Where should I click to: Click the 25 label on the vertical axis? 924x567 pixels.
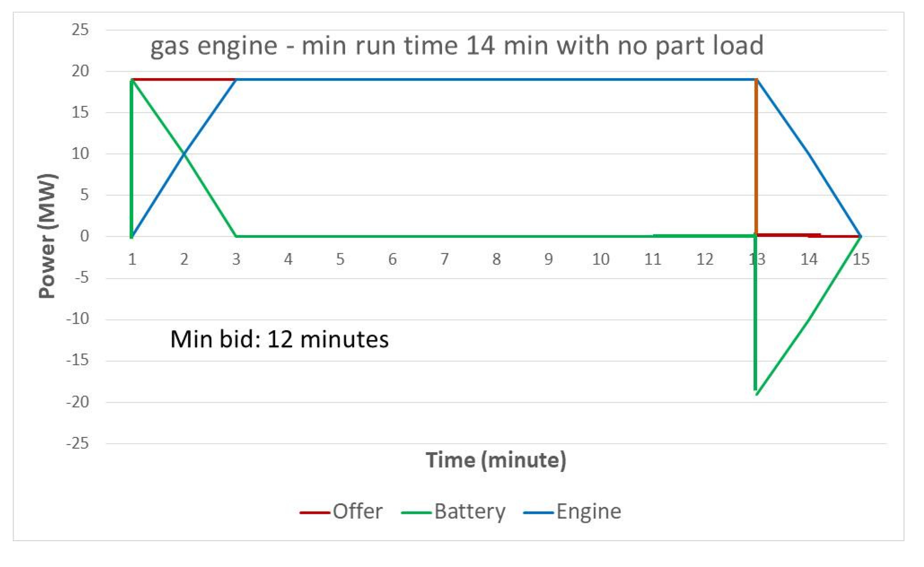80,30
